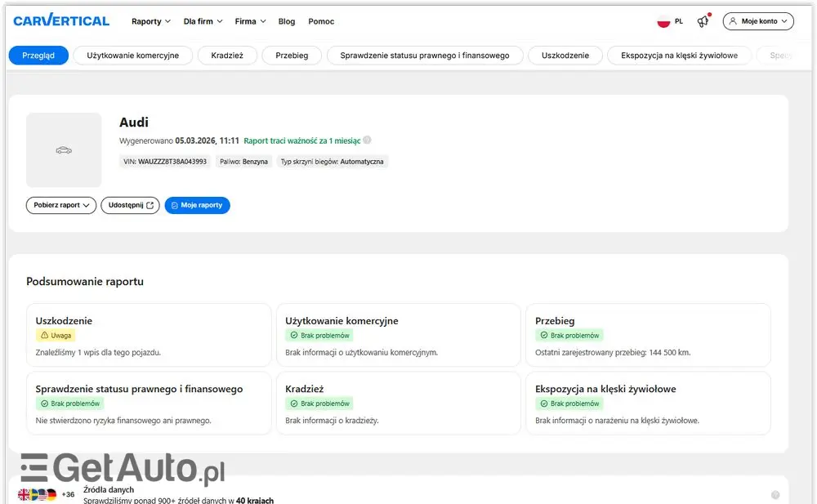
Task: Open Sprawdzenie statusu prawnego i finansowego tab
Action: pos(425,56)
